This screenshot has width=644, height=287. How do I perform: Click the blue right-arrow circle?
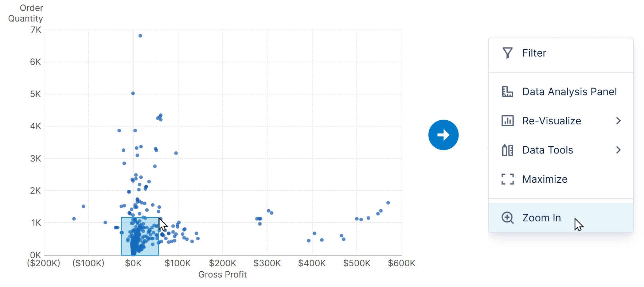[443, 135]
